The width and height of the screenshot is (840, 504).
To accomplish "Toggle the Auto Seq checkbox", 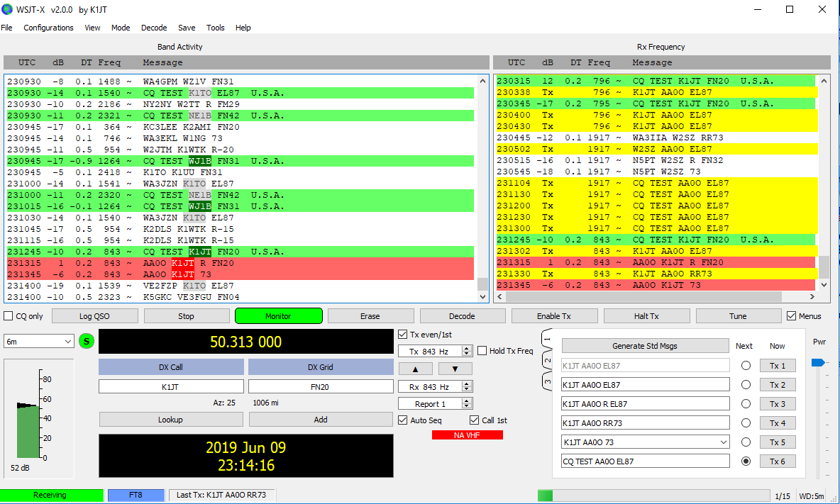I will point(403,420).
